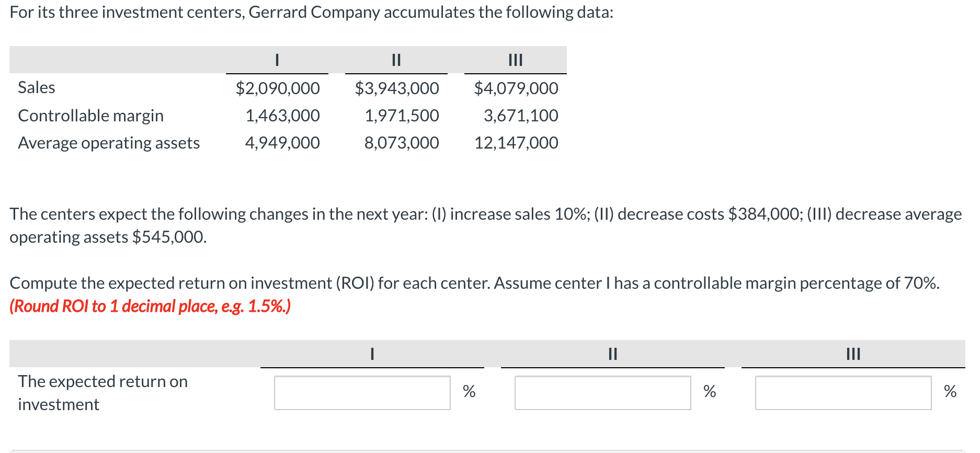Select the $2,090,000 sales value
The width and height of the screenshot is (980, 453).
[x=277, y=87]
